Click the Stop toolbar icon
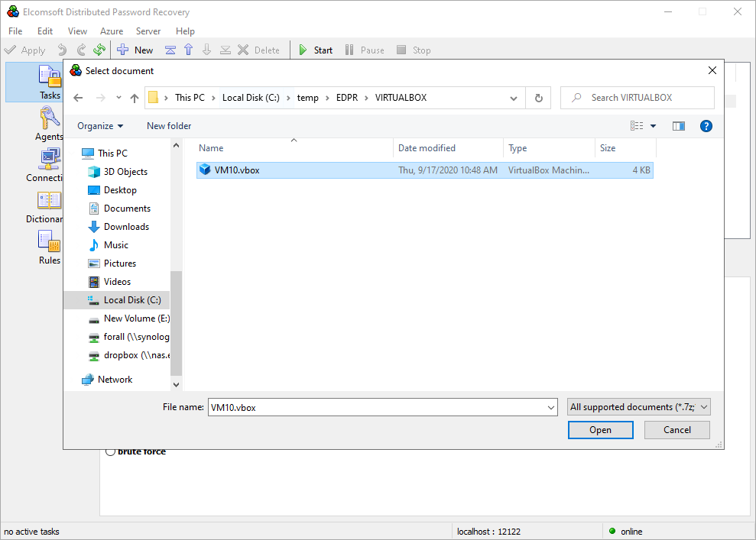Screen dimensions: 756x540 [x=401, y=50]
